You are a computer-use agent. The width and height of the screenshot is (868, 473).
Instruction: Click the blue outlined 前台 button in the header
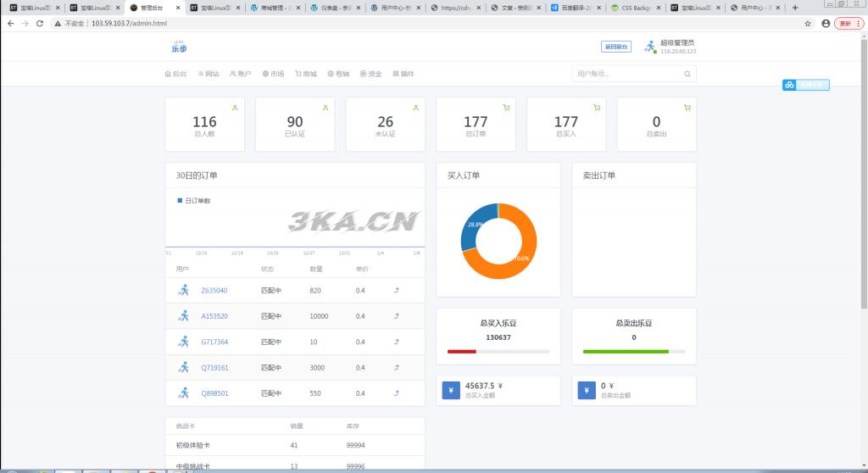coord(615,47)
